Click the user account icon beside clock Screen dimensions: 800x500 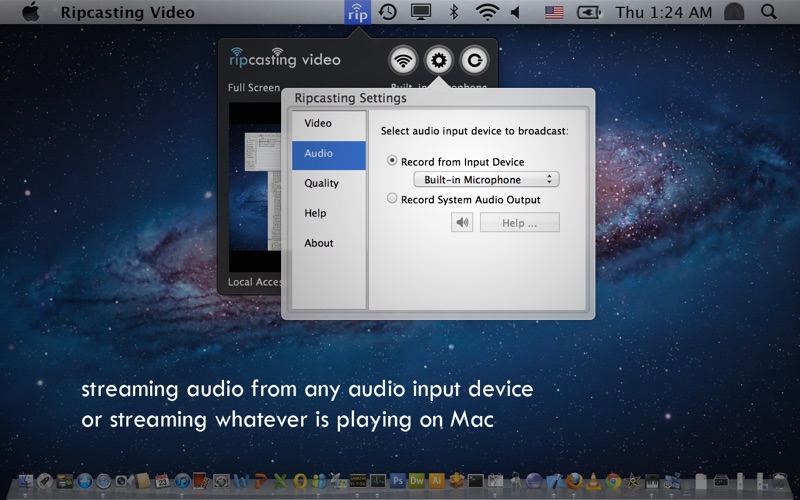734,12
